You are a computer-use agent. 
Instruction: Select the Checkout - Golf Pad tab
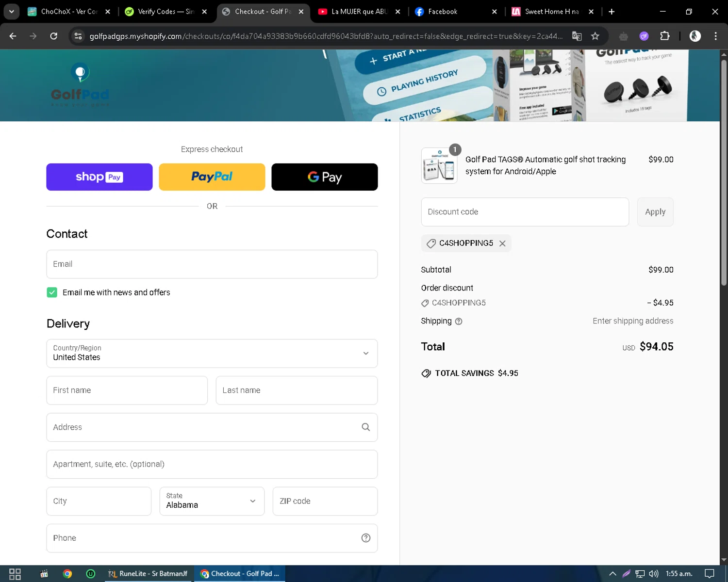(x=263, y=12)
